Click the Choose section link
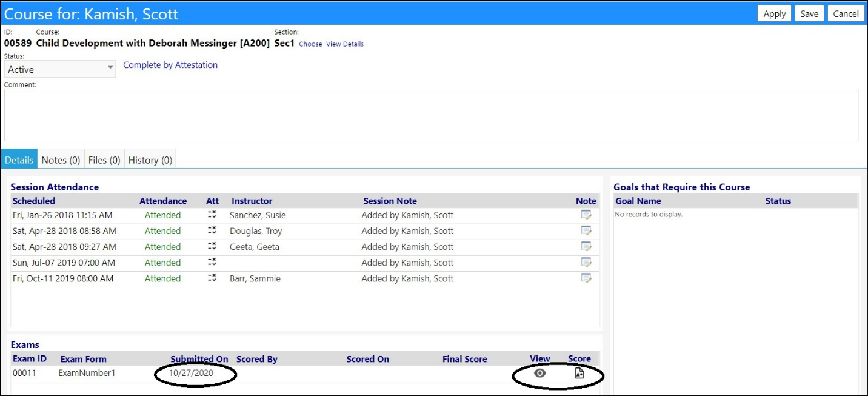Viewport: 868px width, 396px height. pyautogui.click(x=310, y=44)
